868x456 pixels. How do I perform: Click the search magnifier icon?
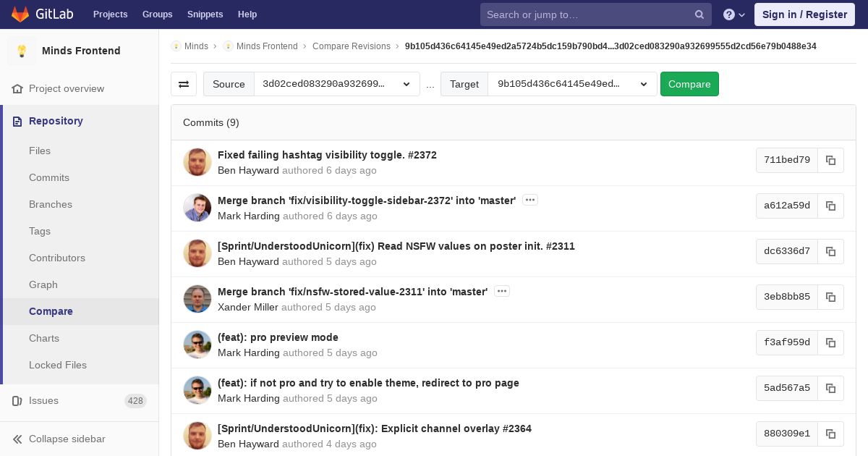pos(699,14)
